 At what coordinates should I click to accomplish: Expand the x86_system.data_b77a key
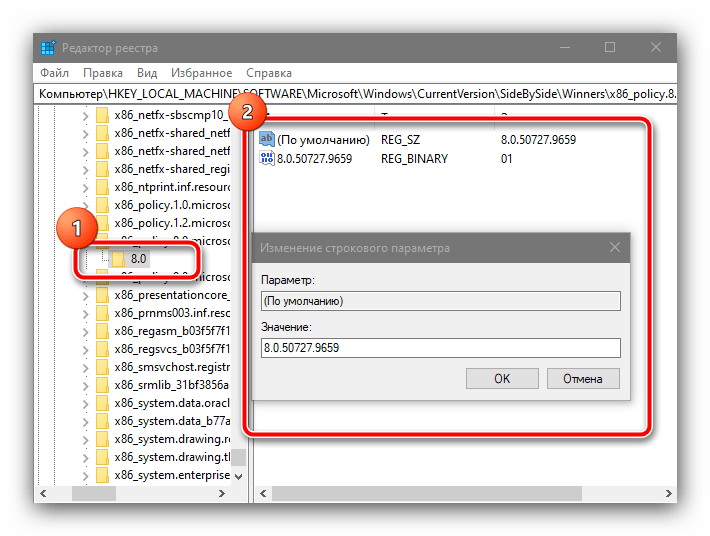(x=86, y=421)
